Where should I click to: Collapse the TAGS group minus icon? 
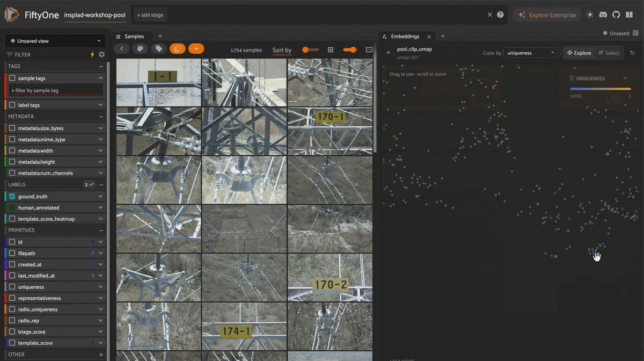point(101,66)
